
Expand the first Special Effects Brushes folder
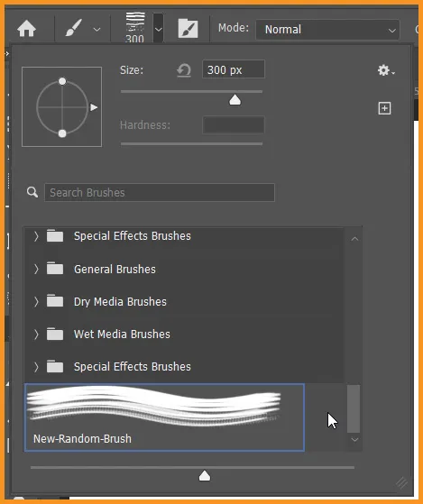(x=36, y=236)
